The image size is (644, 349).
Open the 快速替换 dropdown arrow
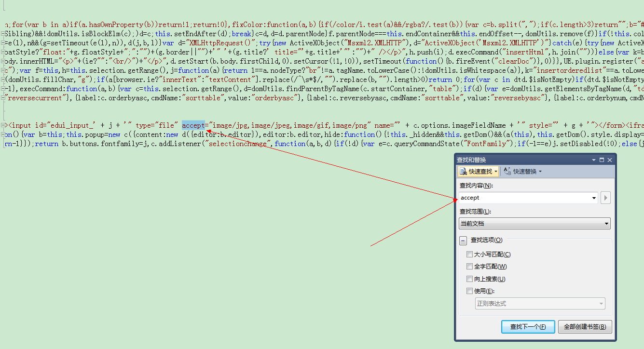pos(540,172)
